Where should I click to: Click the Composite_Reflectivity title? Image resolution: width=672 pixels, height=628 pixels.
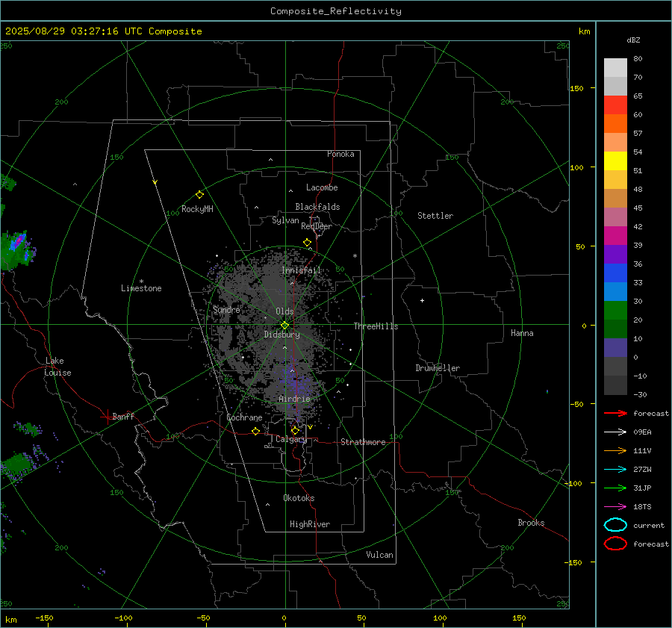(336, 11)
